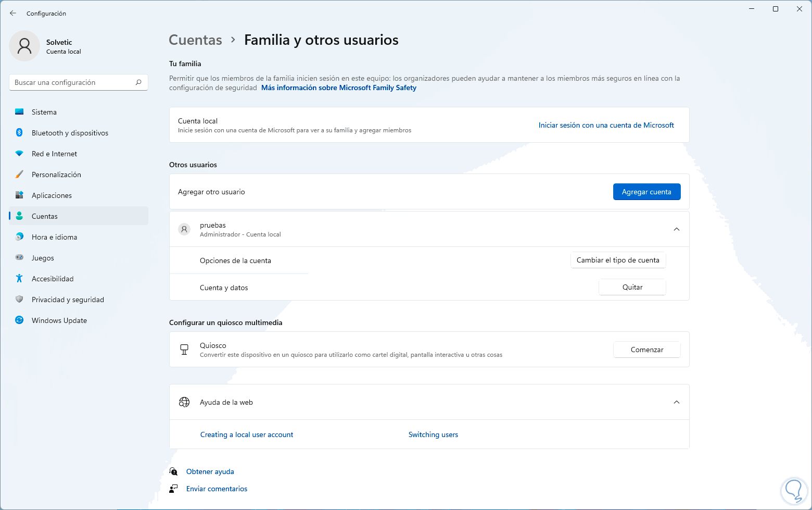Open Red e Internet via its Wi-Fi icon
The height and width of the screenshot is (510, 812).
[19, 154]
